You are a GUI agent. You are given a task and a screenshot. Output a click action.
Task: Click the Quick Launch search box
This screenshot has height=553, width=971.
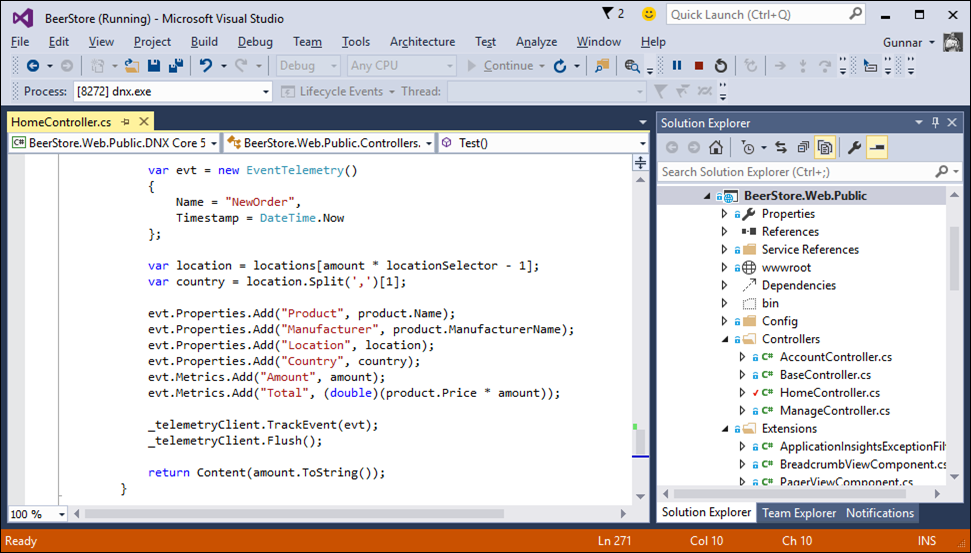[767, 14]
